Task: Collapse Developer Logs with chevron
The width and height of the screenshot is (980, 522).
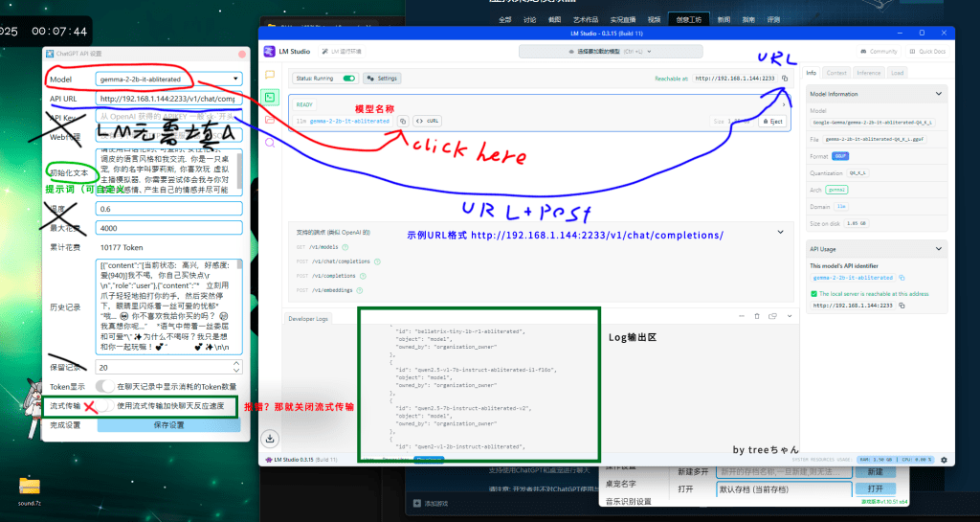Action: (790, 316)
